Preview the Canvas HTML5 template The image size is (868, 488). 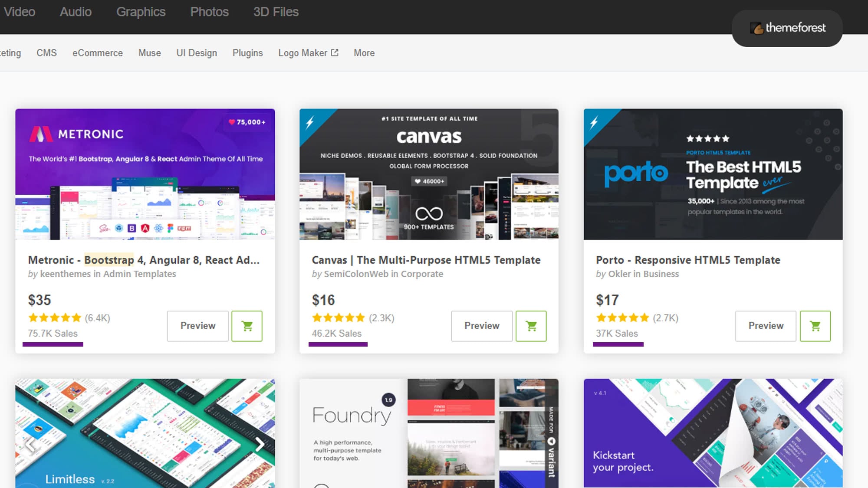click(x=482, y=326)
